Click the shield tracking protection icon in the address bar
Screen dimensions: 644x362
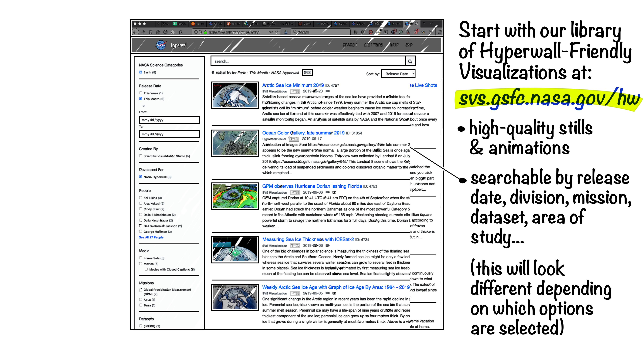tap(201, 32)
